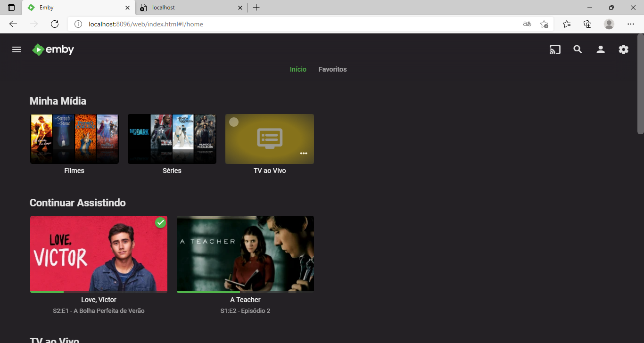Open a new browser tab
Image resolution: width=644 pixels, height=343 pixels.
[x=256, y=8]
